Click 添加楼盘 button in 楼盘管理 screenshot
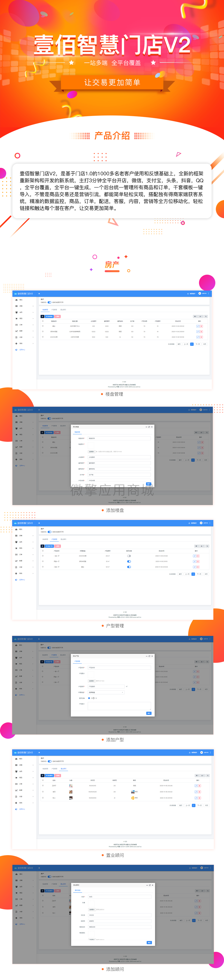224x980 pixels. 49,316
